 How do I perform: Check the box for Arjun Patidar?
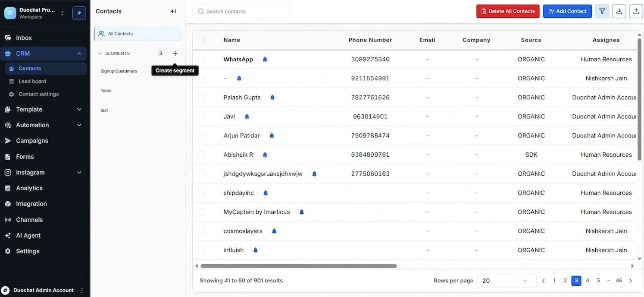[x=201, y=136]
